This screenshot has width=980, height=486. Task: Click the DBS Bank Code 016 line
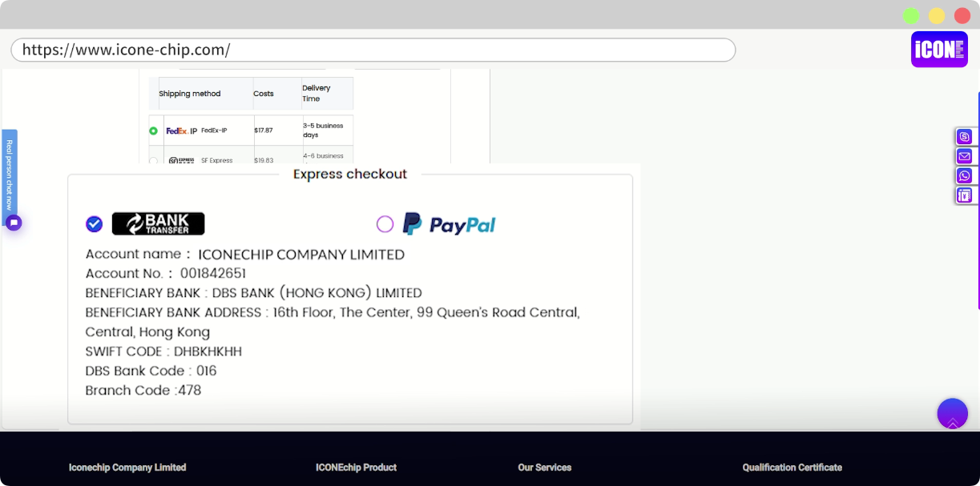[151, 372]
